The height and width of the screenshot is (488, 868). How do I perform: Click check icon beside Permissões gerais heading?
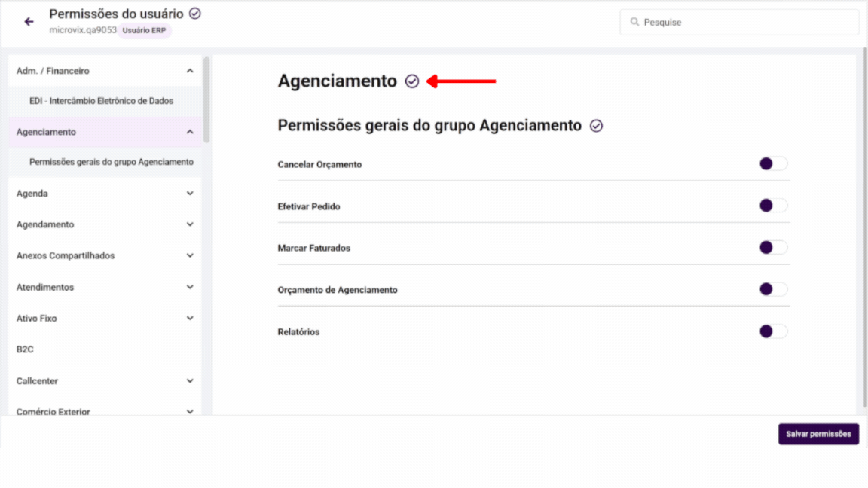596,126
